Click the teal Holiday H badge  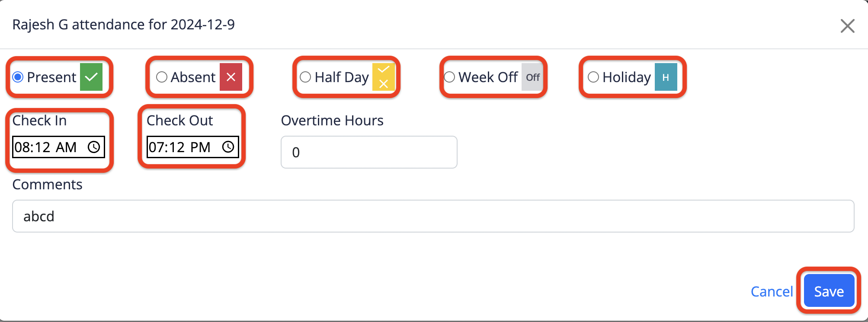tap(666, 77)
